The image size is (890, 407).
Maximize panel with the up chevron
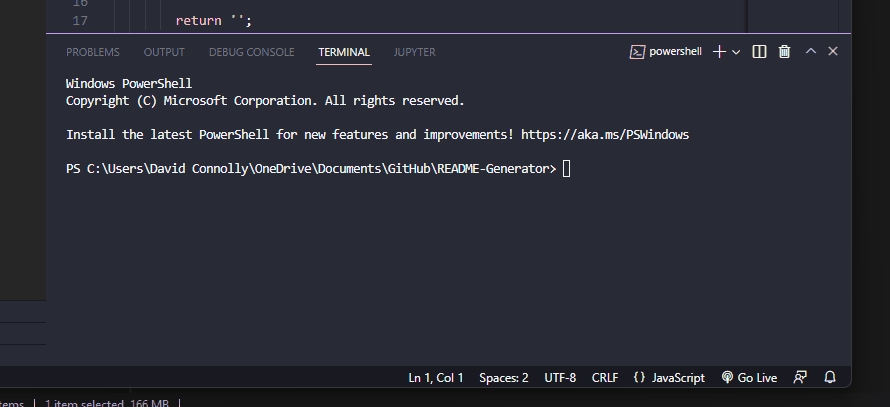point(811,51)
